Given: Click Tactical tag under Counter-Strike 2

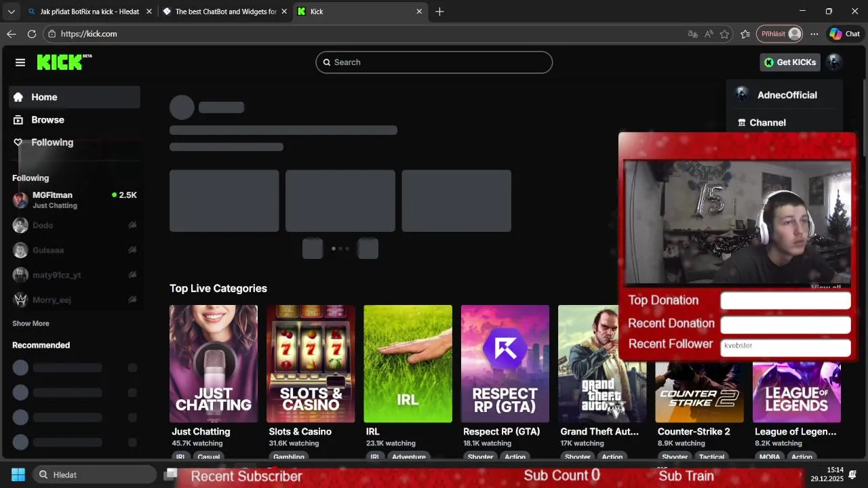Looking at the screenshot, I should click(712, 457).
